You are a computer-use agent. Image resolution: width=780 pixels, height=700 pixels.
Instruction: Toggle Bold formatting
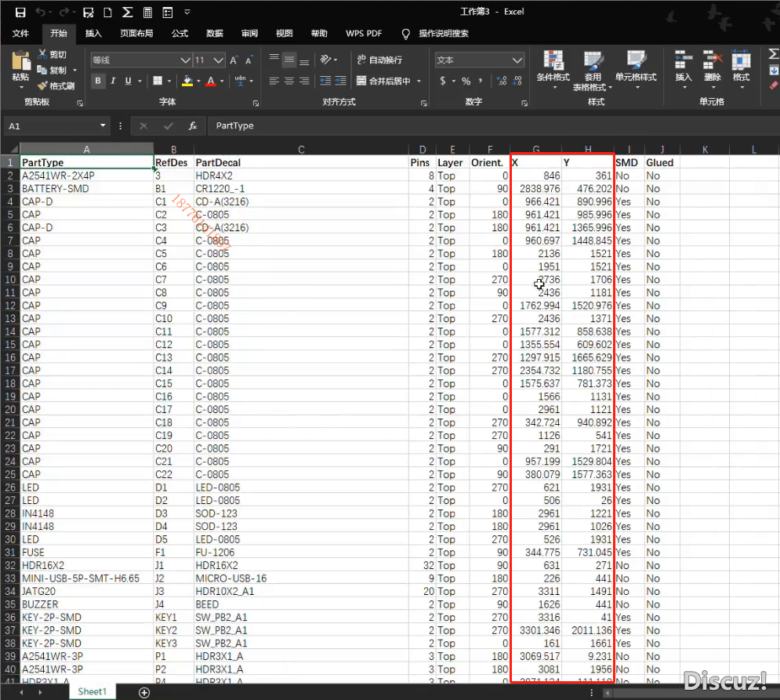click(x=98, y=81)
